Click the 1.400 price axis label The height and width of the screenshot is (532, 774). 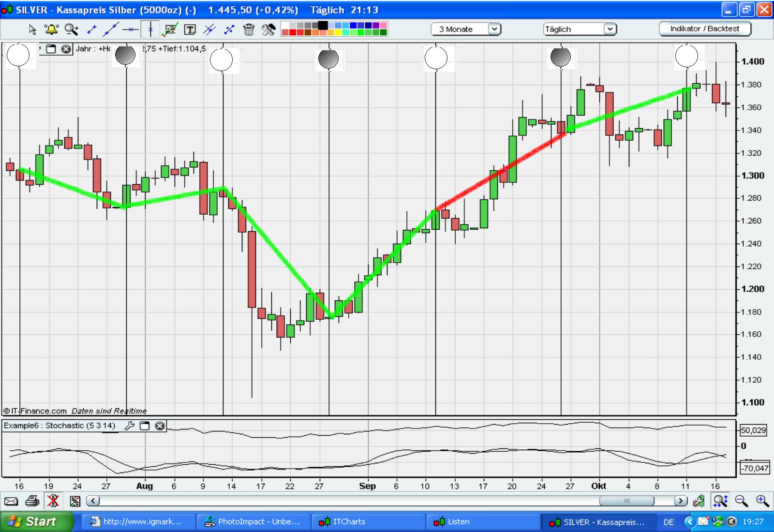753,61
